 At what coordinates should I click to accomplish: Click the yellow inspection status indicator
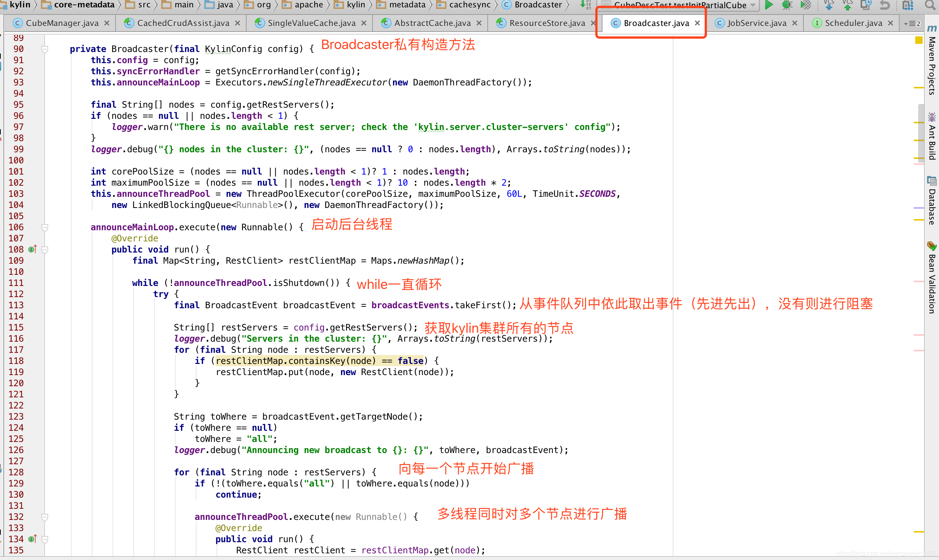click(919, 40)
